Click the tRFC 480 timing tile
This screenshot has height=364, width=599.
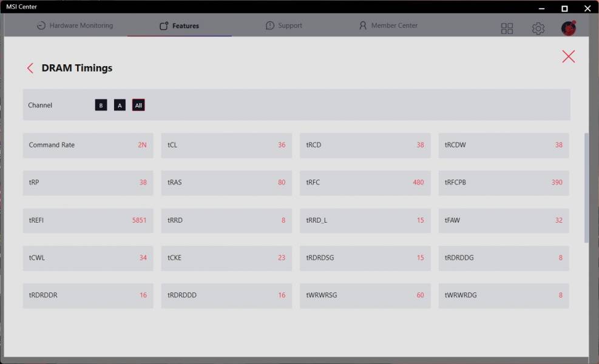pos(365,183)
